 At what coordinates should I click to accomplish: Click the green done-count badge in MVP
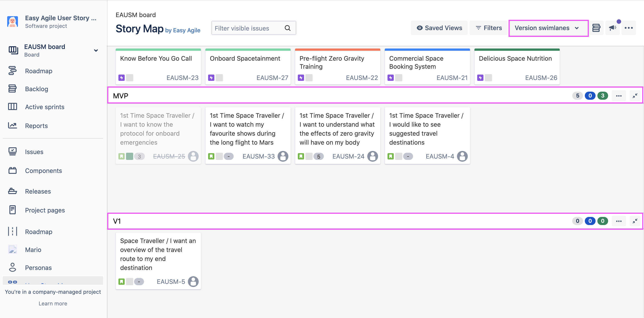603,96
